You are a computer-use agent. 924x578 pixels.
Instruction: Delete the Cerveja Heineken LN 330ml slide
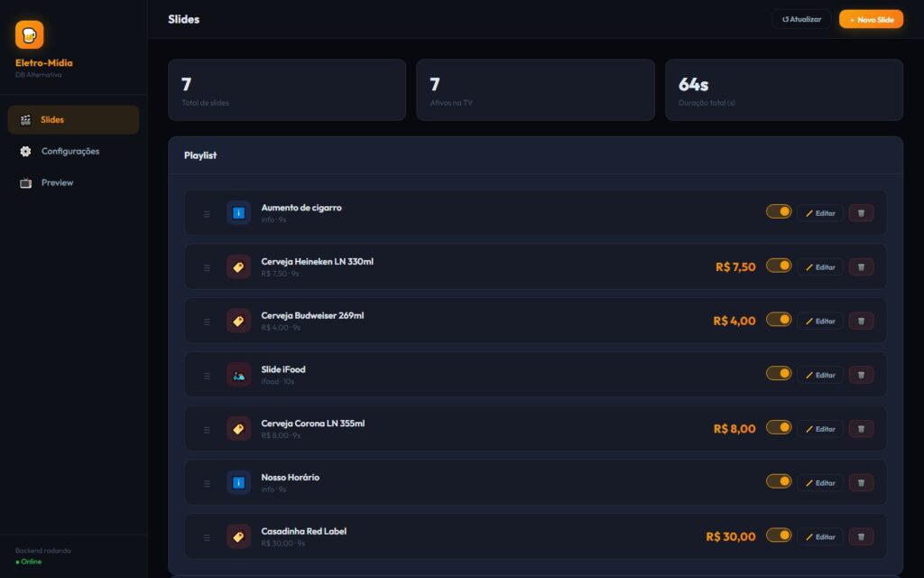pyautogui.click(x=861, y=267)
